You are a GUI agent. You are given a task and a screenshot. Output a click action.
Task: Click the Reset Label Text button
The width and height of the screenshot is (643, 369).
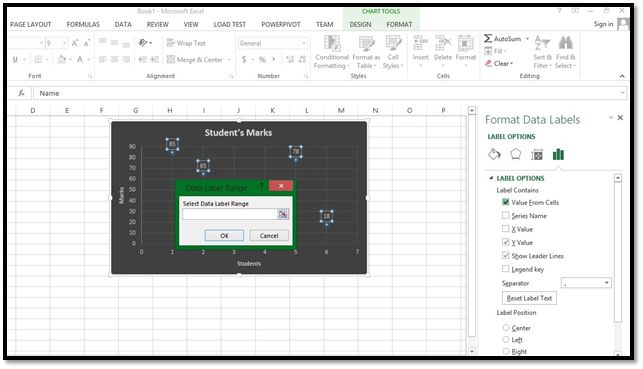click(x=529, y=298)
